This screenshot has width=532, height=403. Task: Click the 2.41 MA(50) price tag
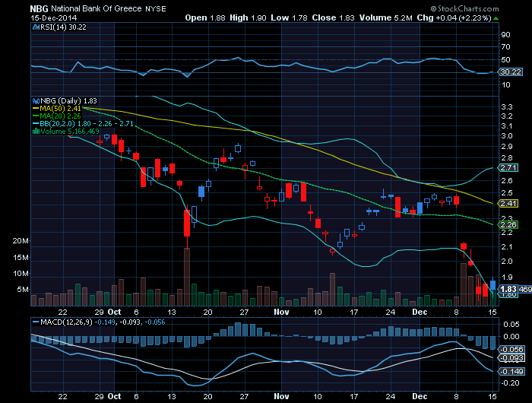click(508, 204)
